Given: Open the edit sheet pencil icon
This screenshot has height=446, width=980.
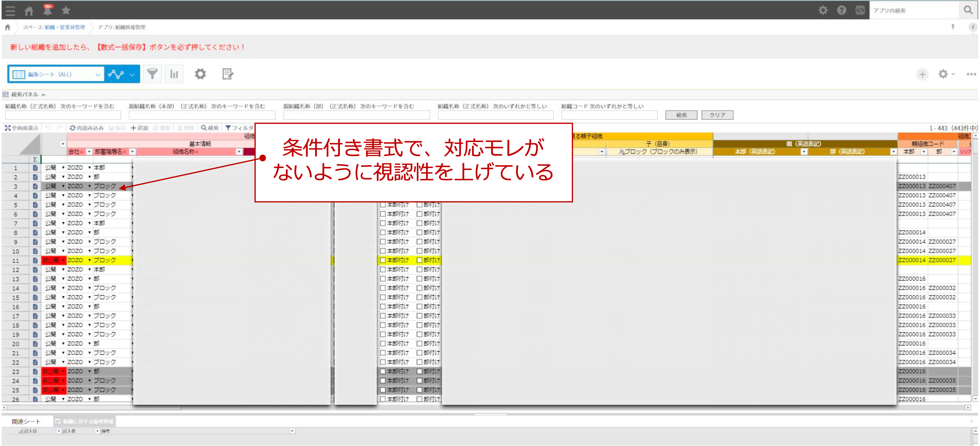Looking at the screenshot, I should [227, 74].
